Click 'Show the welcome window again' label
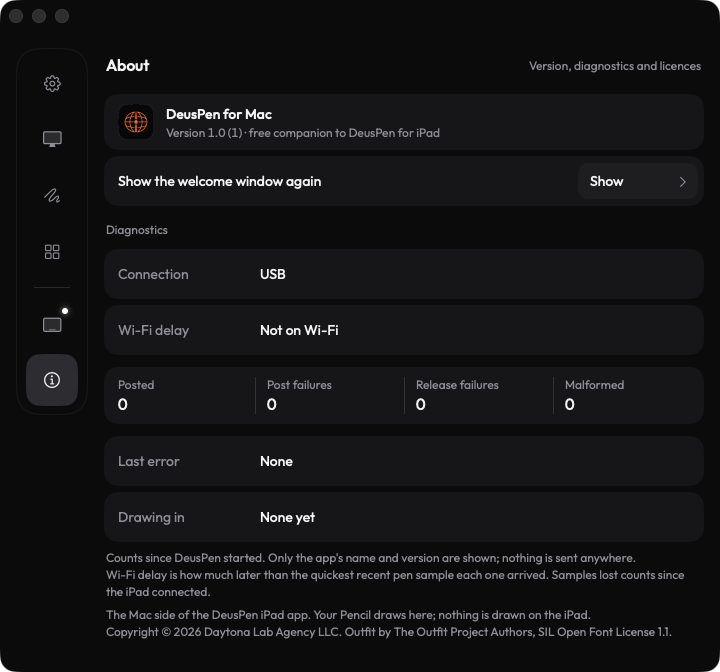 coord(219,181)
